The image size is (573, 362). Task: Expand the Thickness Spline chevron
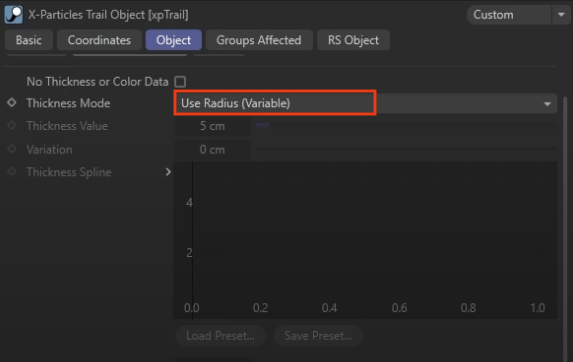click(x=168, y=172)
